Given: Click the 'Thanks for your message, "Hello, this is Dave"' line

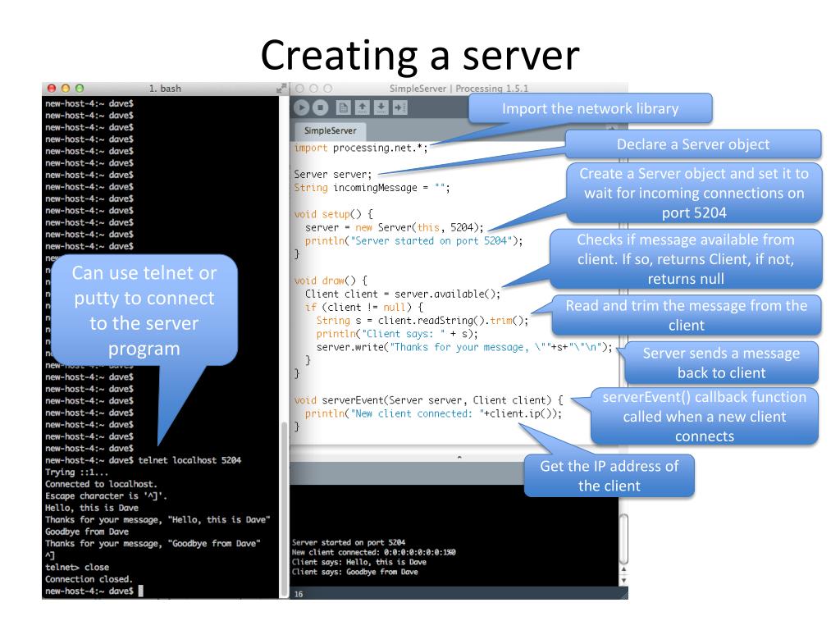Looking at the screenshot, I should pos(157,519).
